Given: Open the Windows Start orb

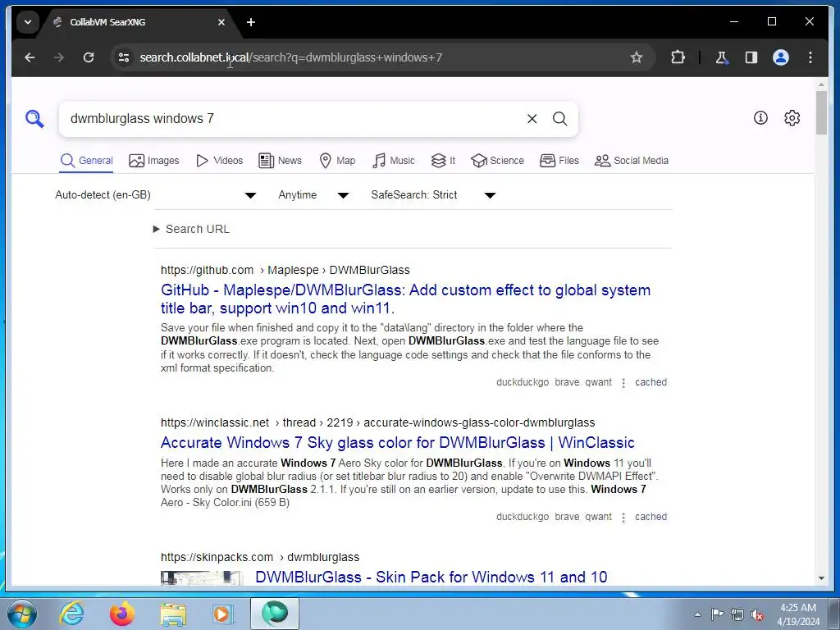Looking at the screenshot, I should pos(22,614).
